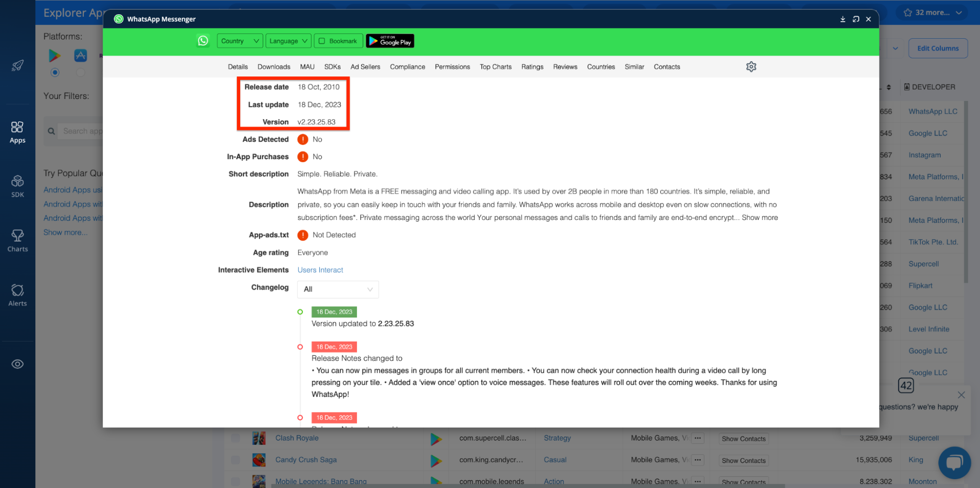Click the Developer column header icon
Image resolution: width=980 pixels, height=488 pixels.
click(x=907, y=87)
